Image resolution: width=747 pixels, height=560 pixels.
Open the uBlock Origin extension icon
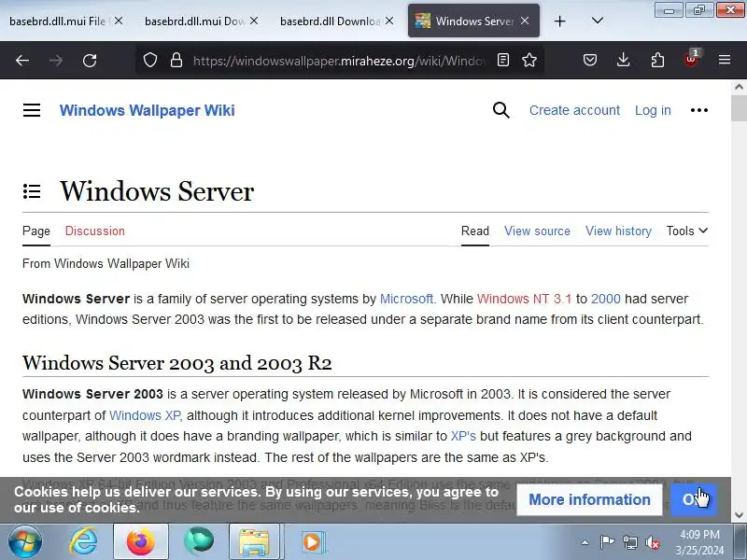691,59
